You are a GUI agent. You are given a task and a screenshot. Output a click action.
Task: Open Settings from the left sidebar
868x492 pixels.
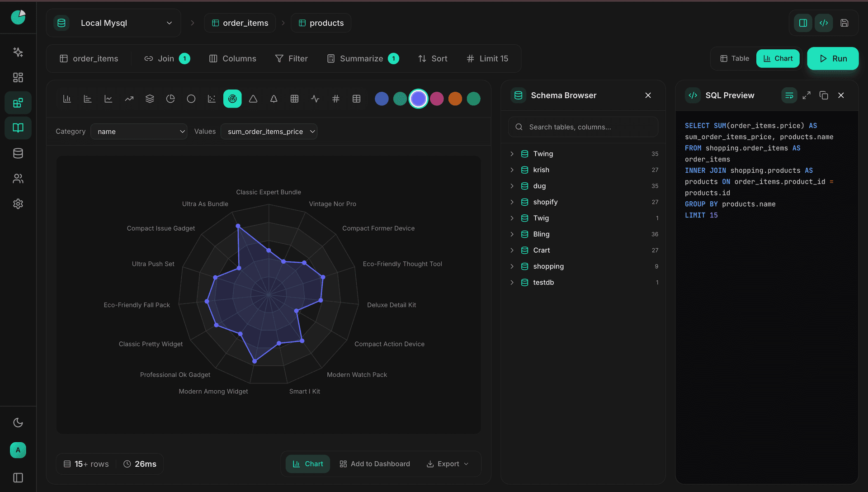pos(18,203)
